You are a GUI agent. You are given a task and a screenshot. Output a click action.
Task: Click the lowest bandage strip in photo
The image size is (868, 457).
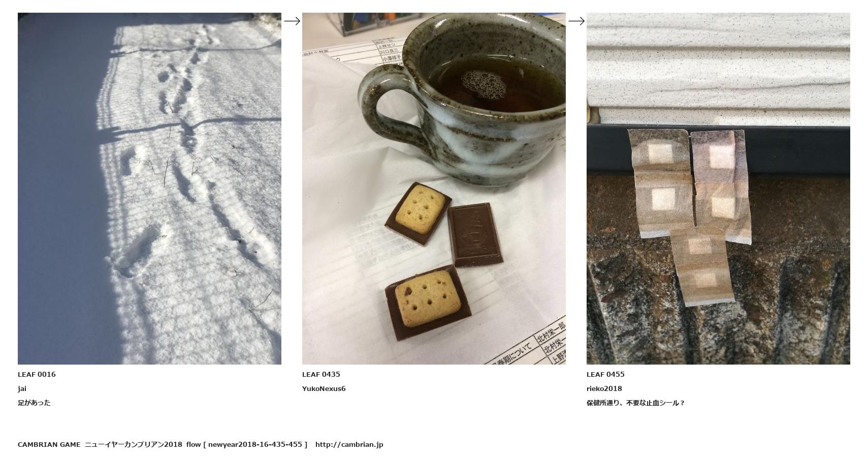702,267
